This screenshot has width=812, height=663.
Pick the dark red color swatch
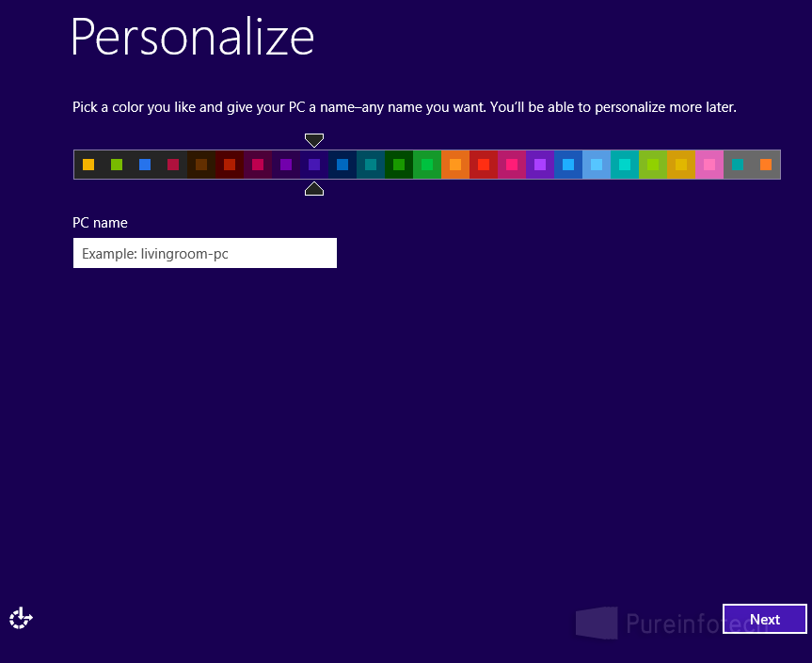coord(230,164)
